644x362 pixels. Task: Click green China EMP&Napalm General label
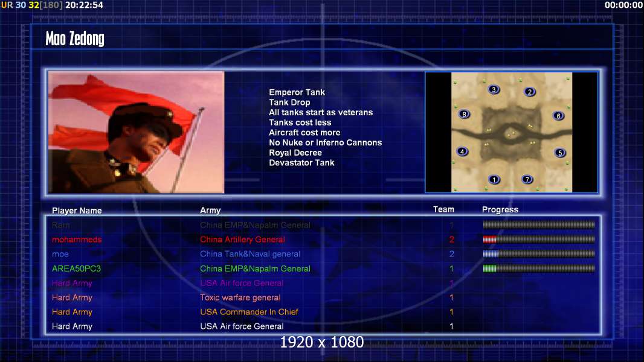[255, 269]
